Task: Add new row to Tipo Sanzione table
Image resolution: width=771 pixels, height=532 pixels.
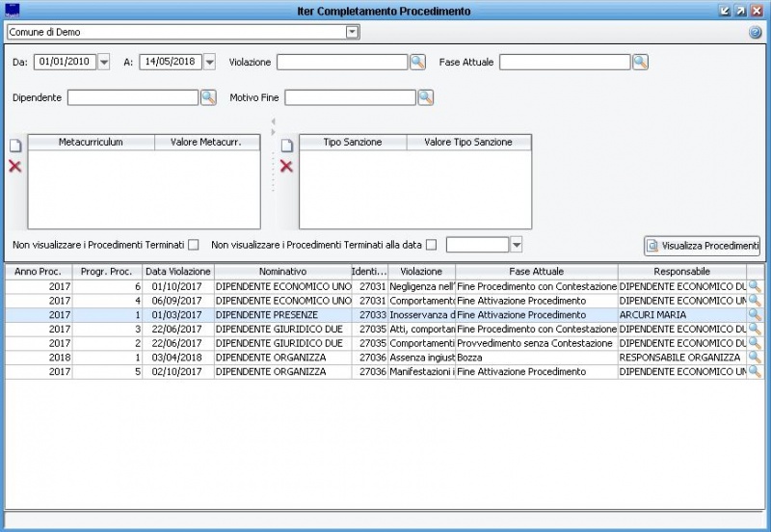Action: tap(287, 146)
